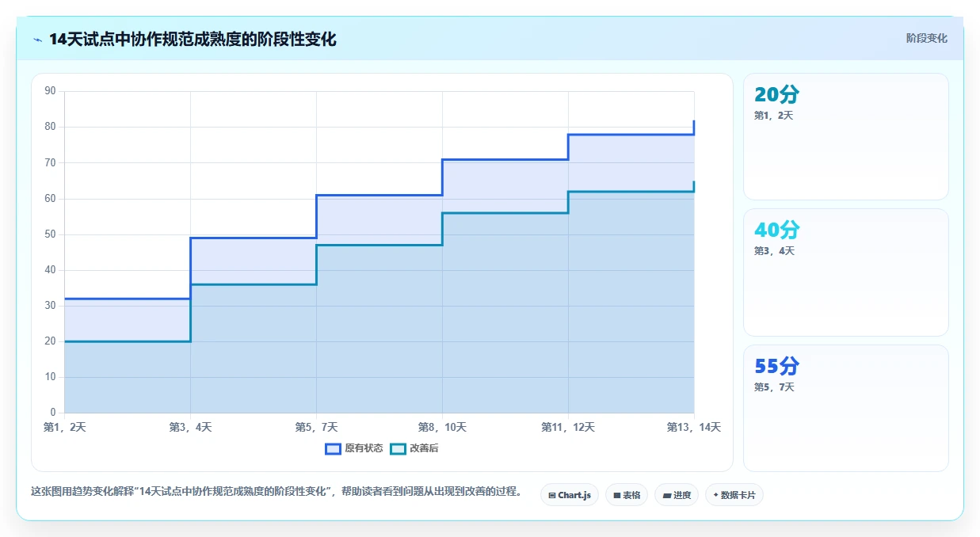The height and width of the screenshot is (537, 980).
Task: Click the 第5，7天 caption in the 55分 card
Action: (774, 387)
